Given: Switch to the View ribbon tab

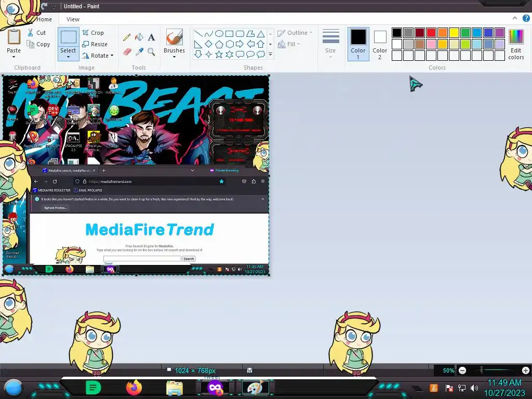Looking at the screenshot, I should click(x=73, y=19).
